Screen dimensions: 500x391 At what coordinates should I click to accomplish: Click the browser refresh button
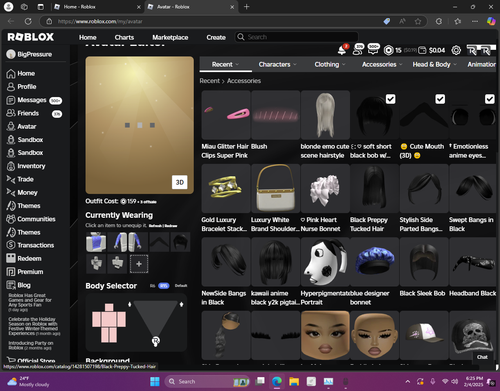click(28, 21)
